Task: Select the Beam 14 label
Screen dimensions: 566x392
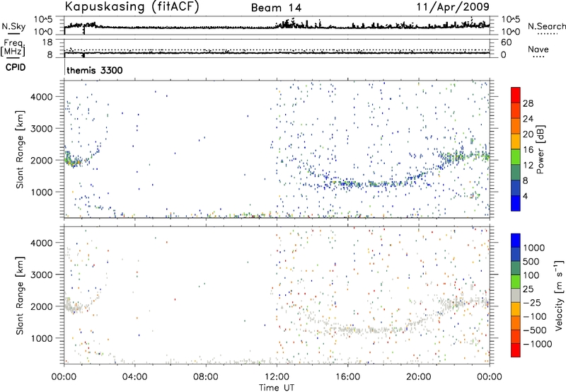Action: [x=276, y=8]
